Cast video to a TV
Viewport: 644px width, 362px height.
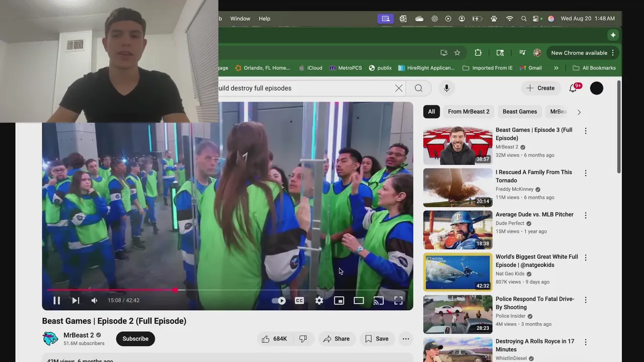click(x=378, y=301)
